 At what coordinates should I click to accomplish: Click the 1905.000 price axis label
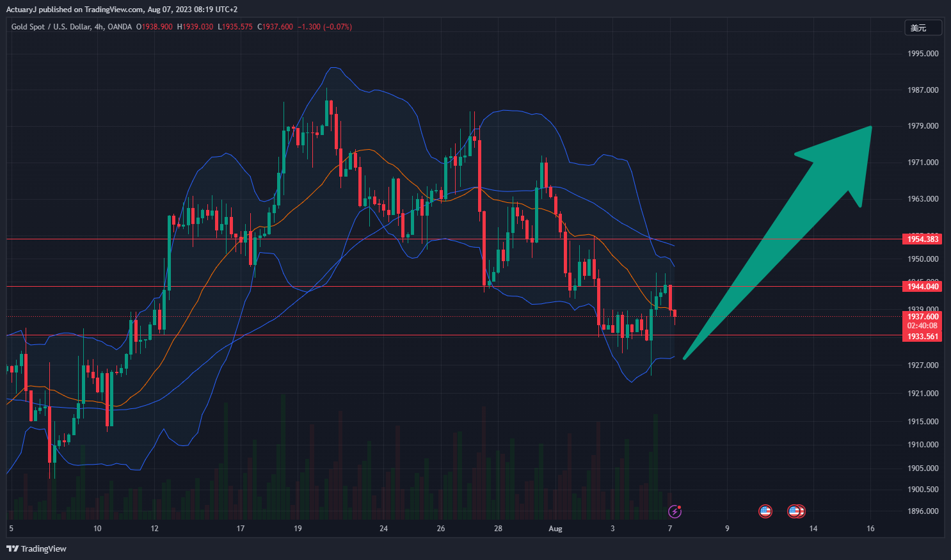click(x=923, y=468)
